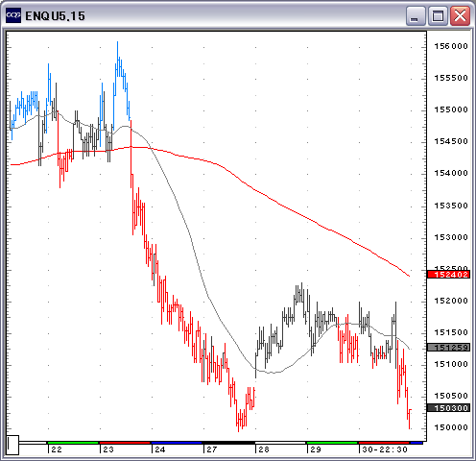Click the 30-22:30 time axis label
The image size is (476, 461).
coord(385,449)
